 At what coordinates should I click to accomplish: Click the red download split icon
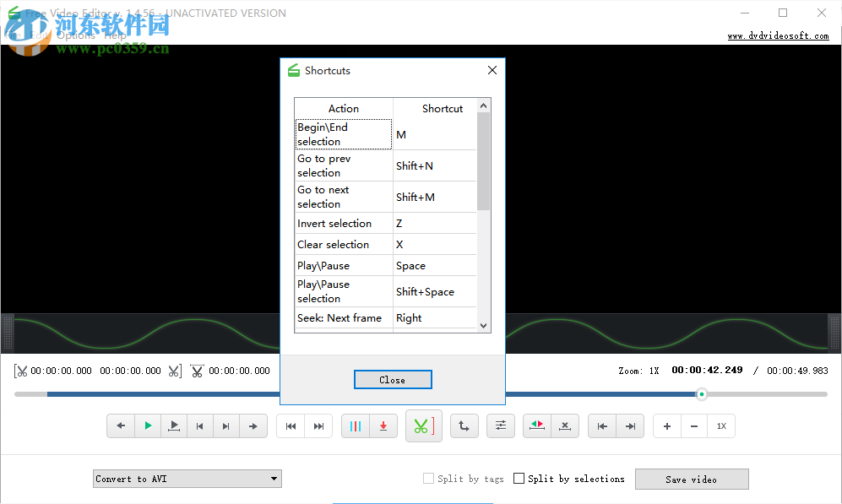tap(383, 425)
